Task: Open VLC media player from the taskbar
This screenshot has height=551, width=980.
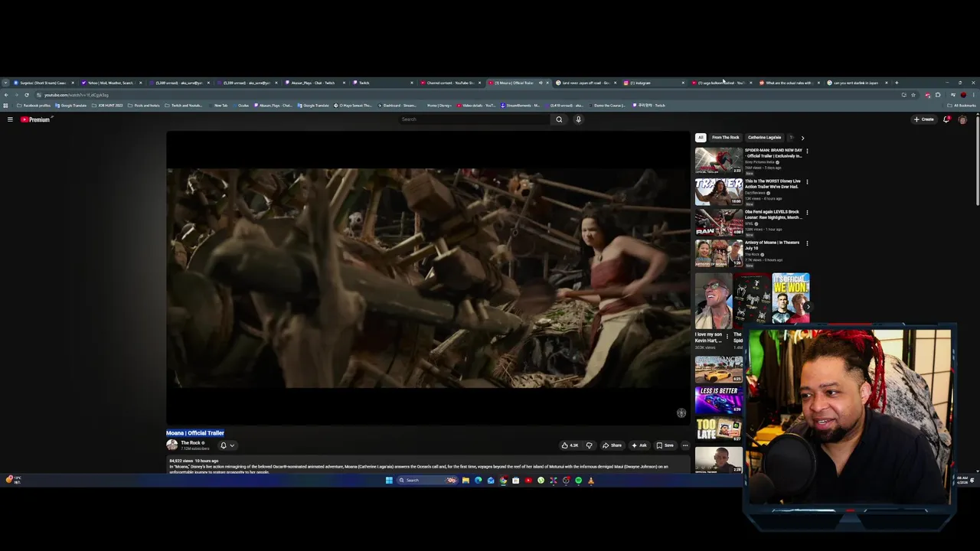Action: tap(590, 481)
